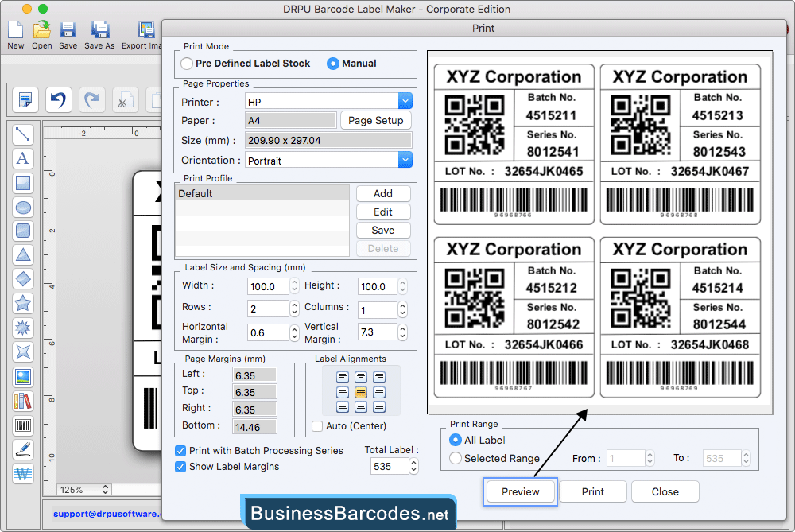Screen dimensions: 795x532
Task: Open the image library books tool
Action: tap(23, 401)
